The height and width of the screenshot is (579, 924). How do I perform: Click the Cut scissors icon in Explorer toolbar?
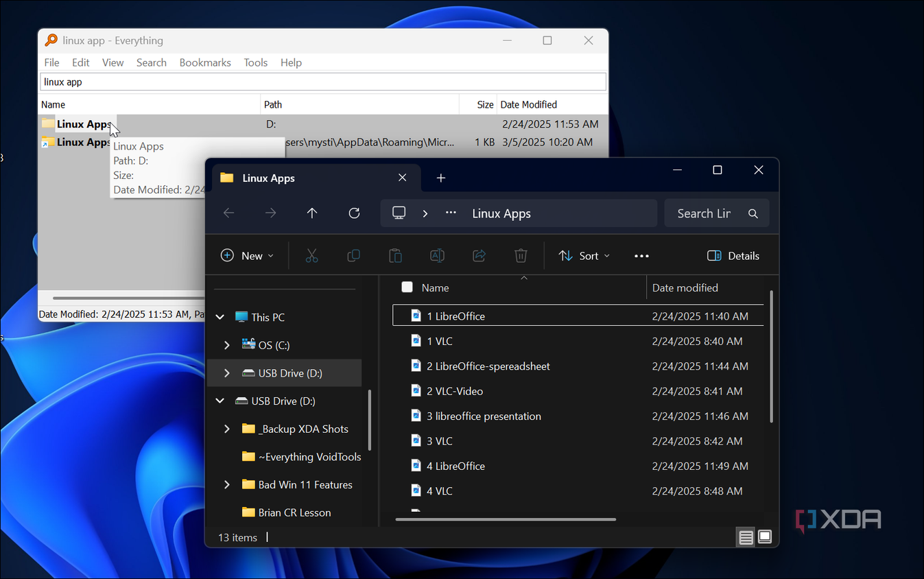tap(311, 256)
